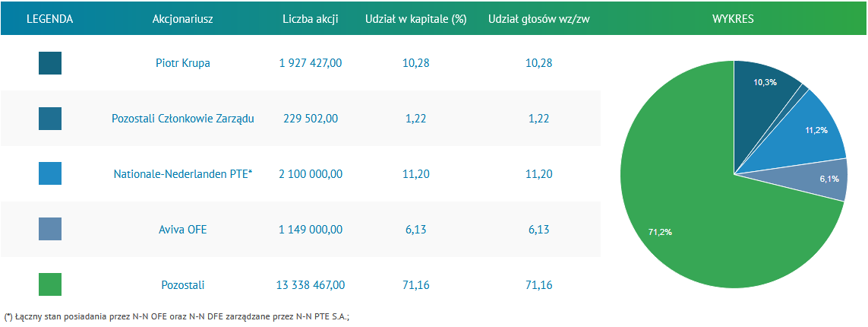The image size is (868, 327).
Task: Select the green Pozostali legend swatch
Action: 50,284
